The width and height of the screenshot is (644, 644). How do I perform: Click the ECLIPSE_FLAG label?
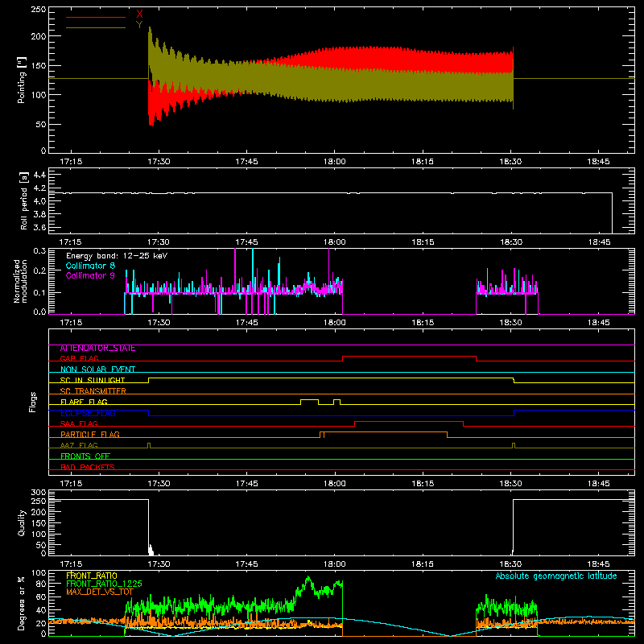(88, 413)
